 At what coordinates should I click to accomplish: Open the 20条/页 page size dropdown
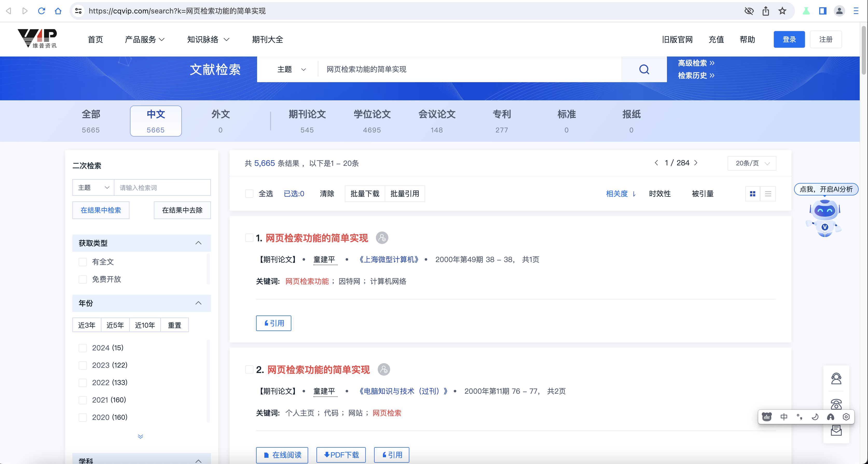click(752, 163)
